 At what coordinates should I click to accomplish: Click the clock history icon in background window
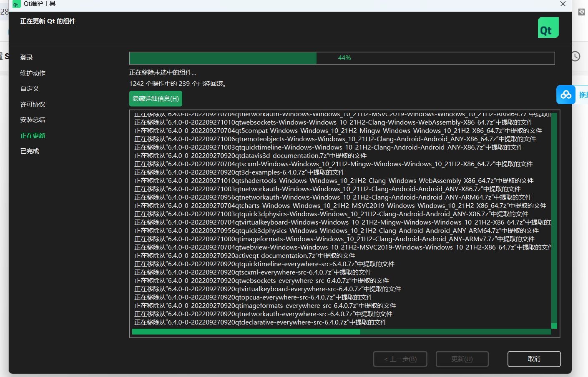pos(575,56)
